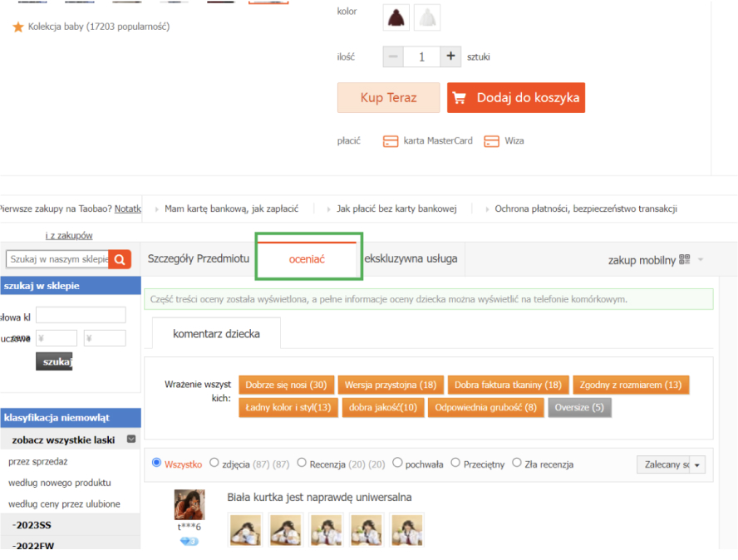This screenshot has width=738, height=560.
Task: Choose the dark red jacket color swatch
Action: tap(396, 17)
